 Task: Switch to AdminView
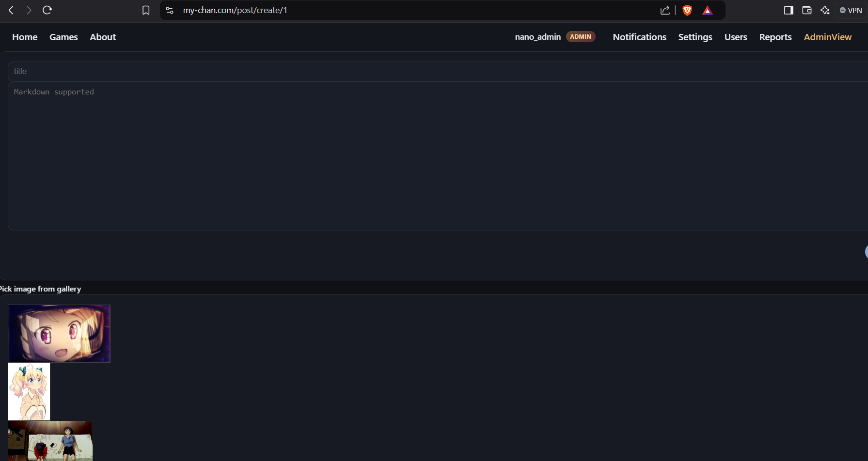click(x=827, y=37)
